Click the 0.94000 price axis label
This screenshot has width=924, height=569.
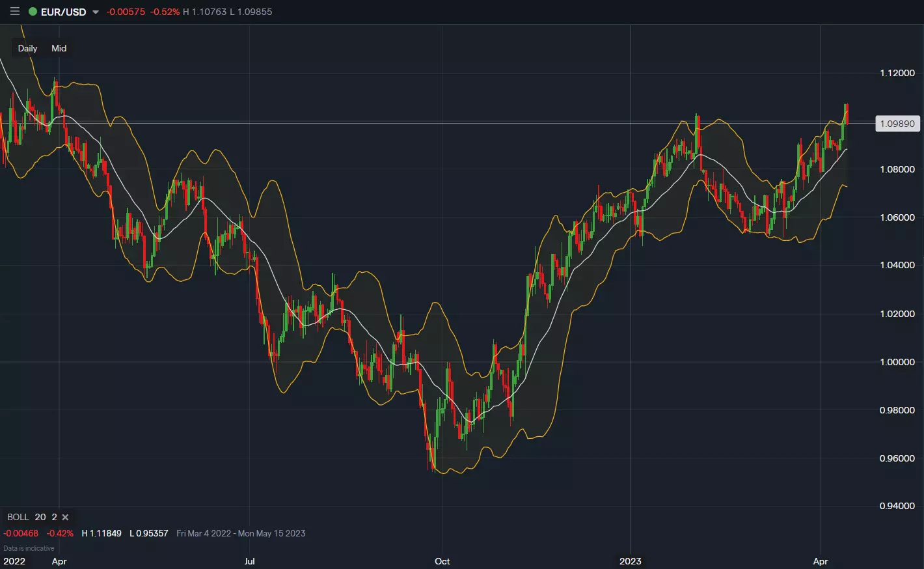(897, 506)
